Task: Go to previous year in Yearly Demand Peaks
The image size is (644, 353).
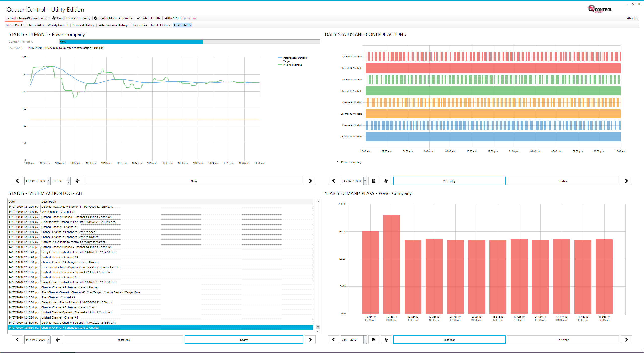Action: [334, 340]
